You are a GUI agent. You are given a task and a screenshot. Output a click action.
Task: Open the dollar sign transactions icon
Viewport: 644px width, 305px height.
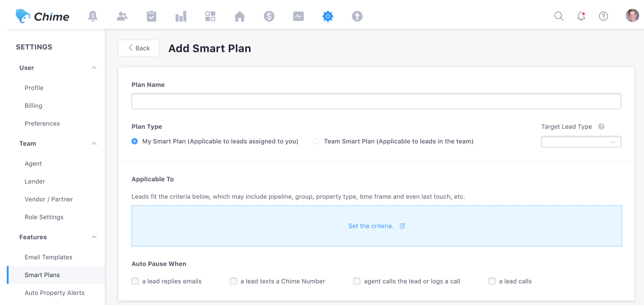(269, 16)
